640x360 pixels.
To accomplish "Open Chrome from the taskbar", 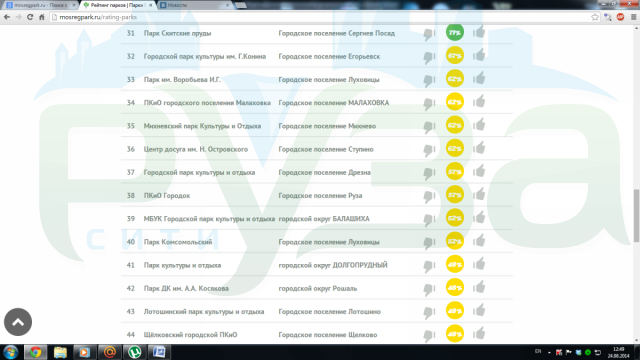I will tap(36, 352).
